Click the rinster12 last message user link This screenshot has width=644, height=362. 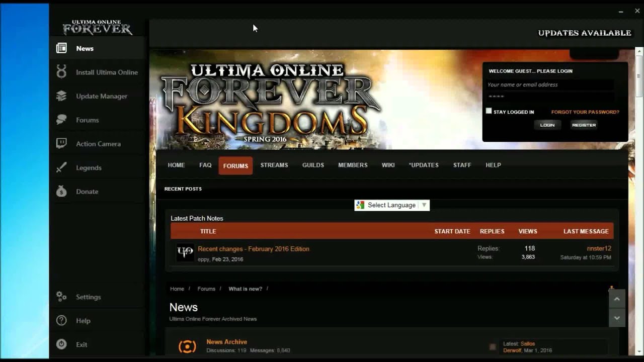(x=599, y=248)
